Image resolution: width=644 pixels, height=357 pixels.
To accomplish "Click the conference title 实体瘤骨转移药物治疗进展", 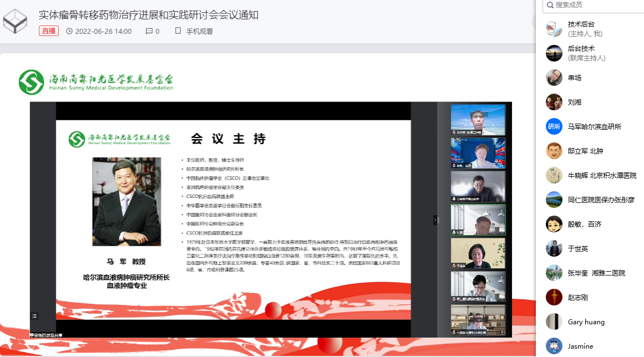I will tap(148, 15).
